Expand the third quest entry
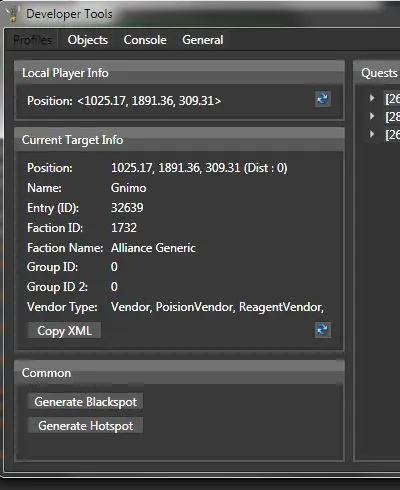Image resolution: width=400 pixels, height=490 pixels. click(372, 134)
